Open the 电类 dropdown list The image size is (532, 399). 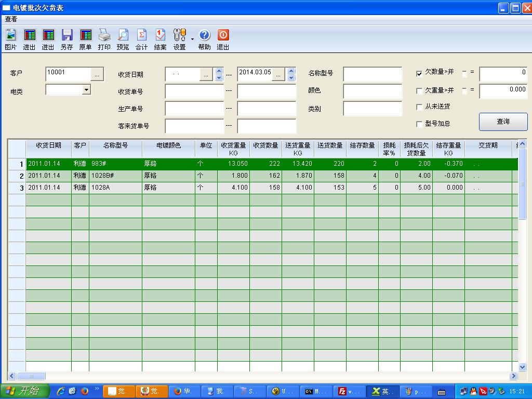87,89
